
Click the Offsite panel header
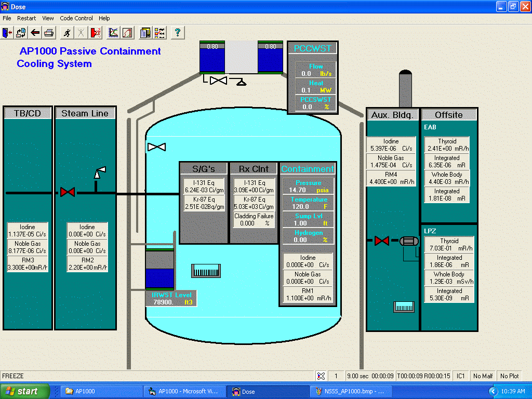click(449, 115)
